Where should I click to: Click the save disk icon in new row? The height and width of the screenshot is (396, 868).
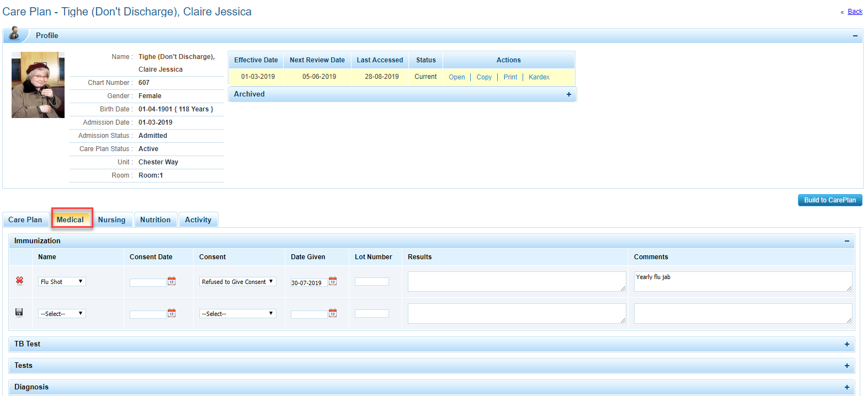point(19,312)
